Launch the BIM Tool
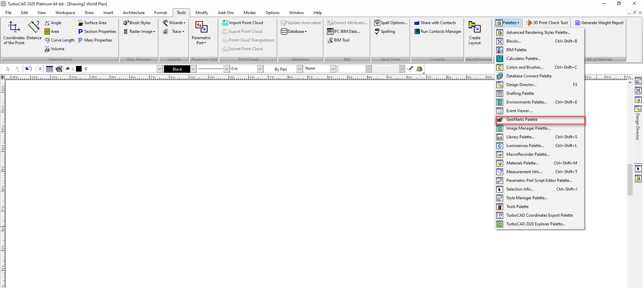This screenshot has width=644, height=288. point(338,40)
